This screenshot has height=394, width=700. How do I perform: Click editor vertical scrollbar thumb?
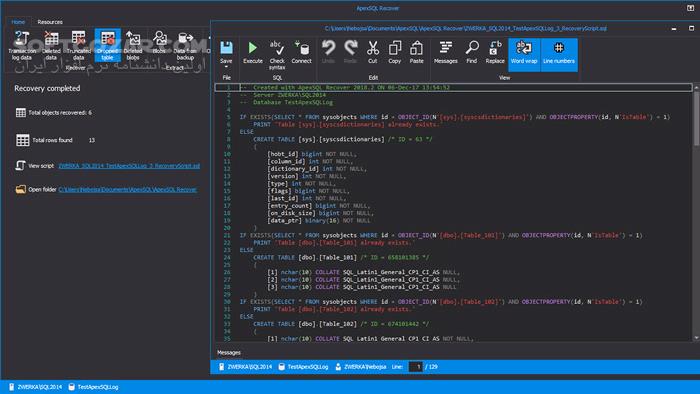(696, 119)
